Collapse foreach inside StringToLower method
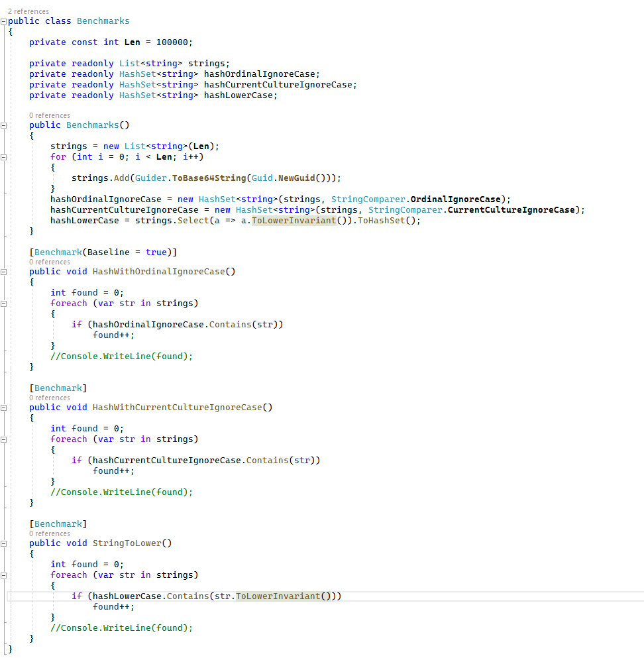This screenshot has width=644, height=660. click(x=4, y=575)
